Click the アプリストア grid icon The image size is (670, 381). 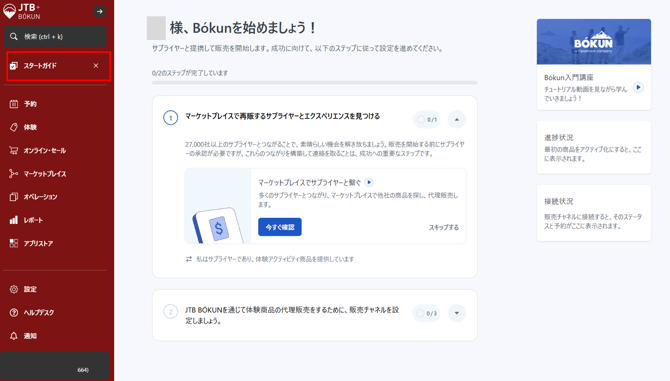[x=14, y=243]
